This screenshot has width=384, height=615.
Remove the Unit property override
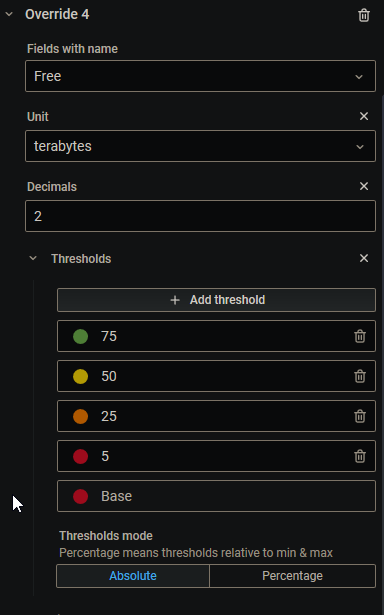pyautogui.click(x=364, y=116)
